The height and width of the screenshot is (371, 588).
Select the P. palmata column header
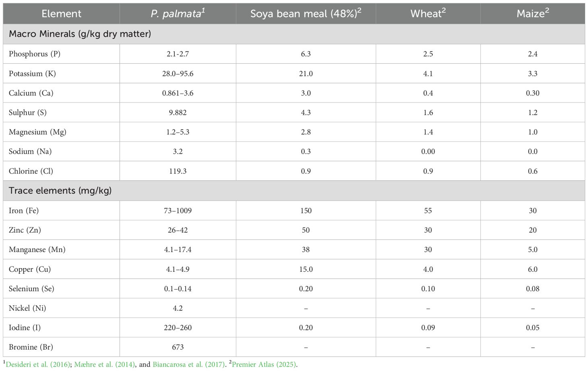(x=178, y=14)
